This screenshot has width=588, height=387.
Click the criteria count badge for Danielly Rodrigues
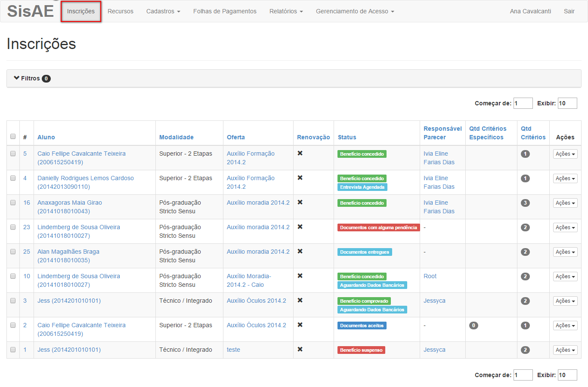(x=525, y=178)
